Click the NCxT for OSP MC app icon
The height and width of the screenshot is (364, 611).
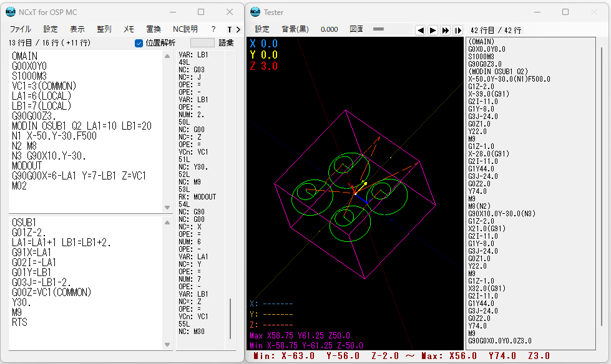click(11, 12)
